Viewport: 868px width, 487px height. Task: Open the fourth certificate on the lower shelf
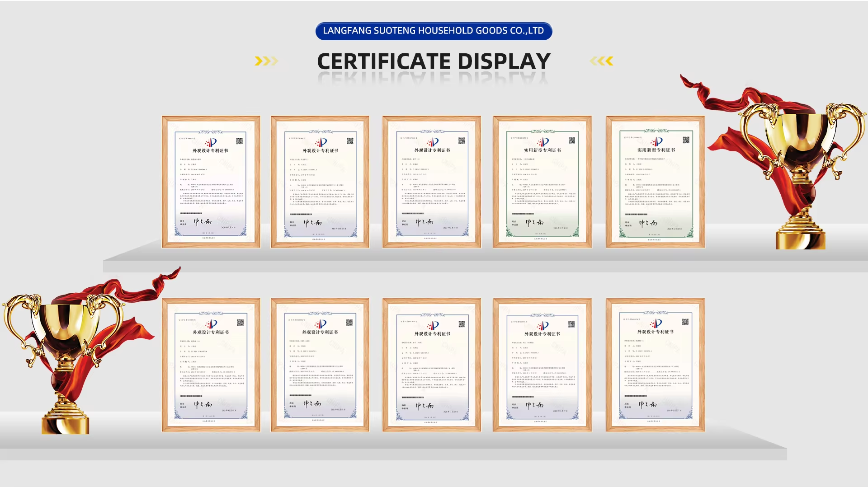coord(542,365)
